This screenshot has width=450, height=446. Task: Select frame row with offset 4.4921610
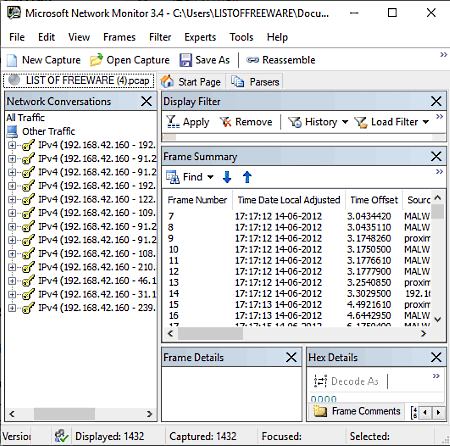click(297, 304)
